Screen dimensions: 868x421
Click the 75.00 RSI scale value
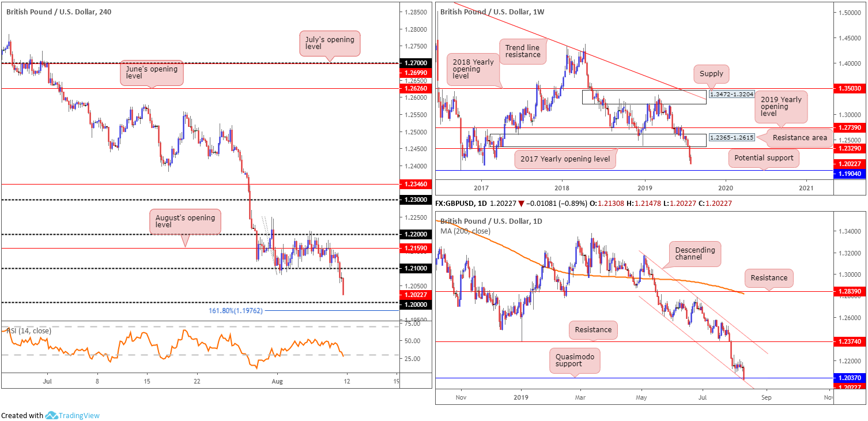(x=412, y=324)
